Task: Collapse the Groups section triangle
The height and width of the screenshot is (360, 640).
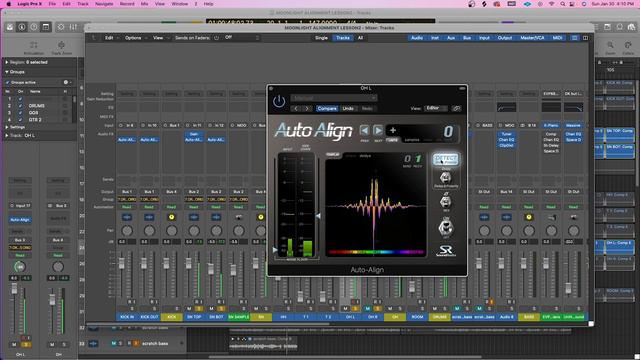Action: pos(7,72)
